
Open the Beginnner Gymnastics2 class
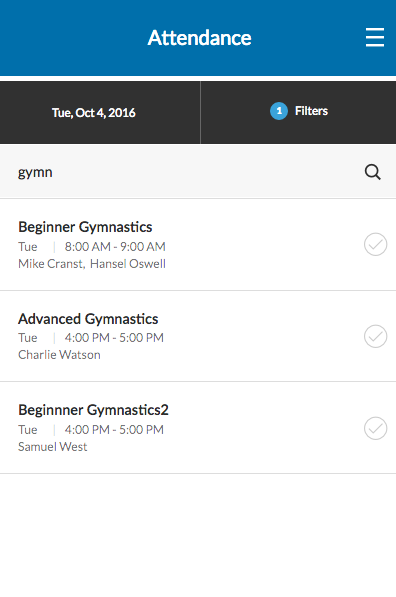pyautogui.click(x=198, y=428)
